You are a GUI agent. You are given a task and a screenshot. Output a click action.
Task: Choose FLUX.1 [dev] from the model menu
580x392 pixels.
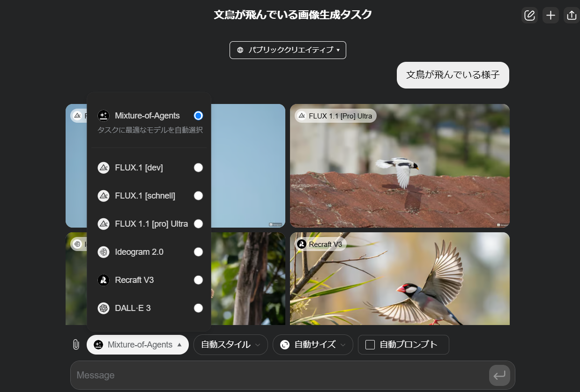139,168
